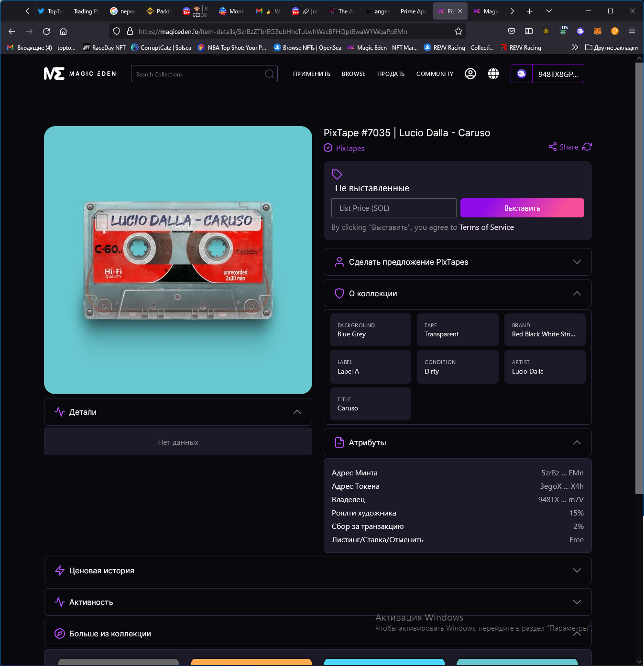
Task: Click the page vertical scrollbar
Action: (639, 277)
